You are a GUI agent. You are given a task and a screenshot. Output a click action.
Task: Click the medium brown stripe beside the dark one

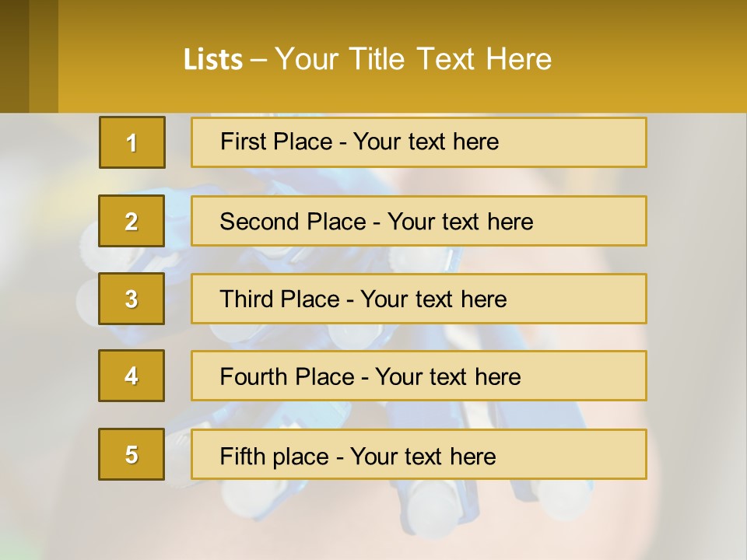pyautogui.click(x=44, y=56)
